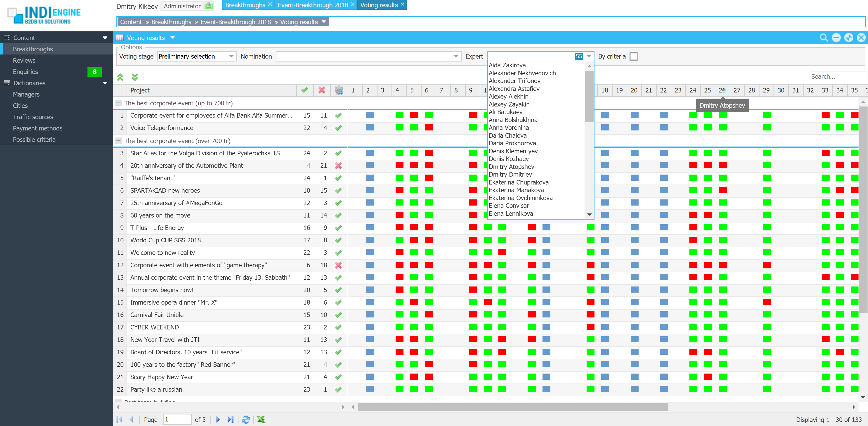
Task: Open the Voting stage dropdown
Action: click(x=231, y=56)
